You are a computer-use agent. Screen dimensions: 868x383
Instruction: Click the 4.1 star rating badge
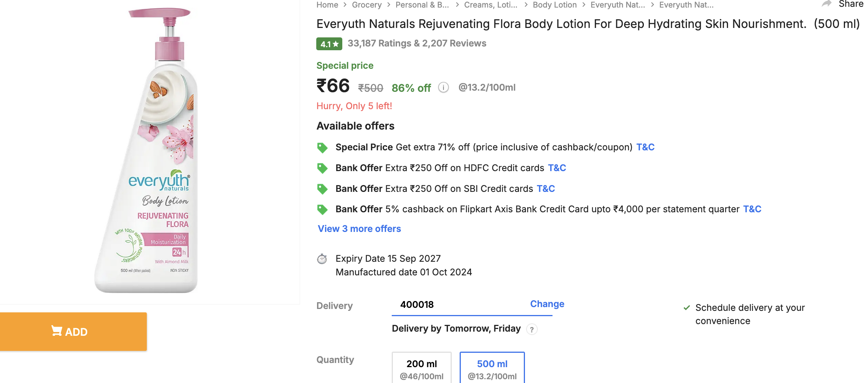(x=329, y=44)
